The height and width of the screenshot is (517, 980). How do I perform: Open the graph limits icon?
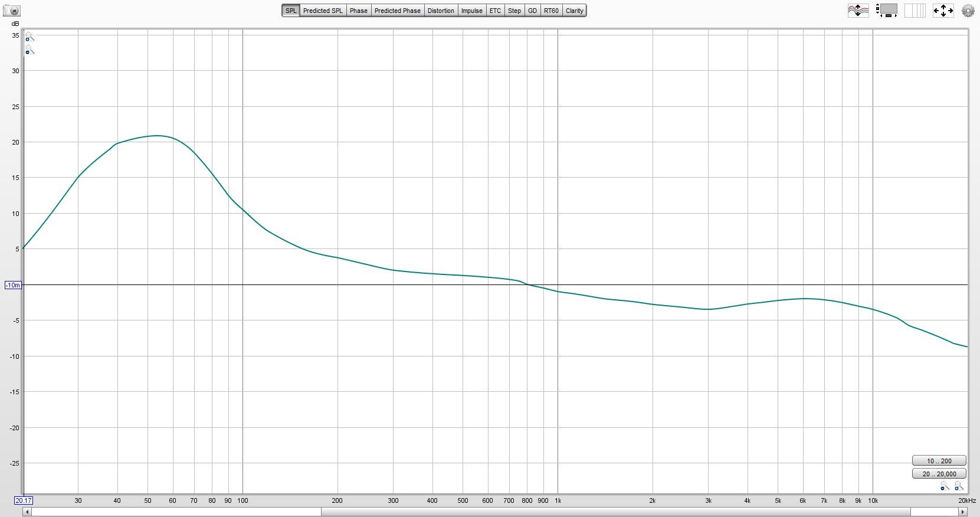coord(886,11)
